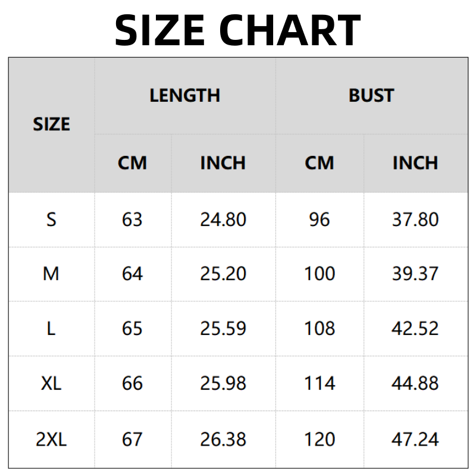Select the 25.98 length inch cell
The width and height of the screenshot is (476, 476).
[x=223, y=383]
